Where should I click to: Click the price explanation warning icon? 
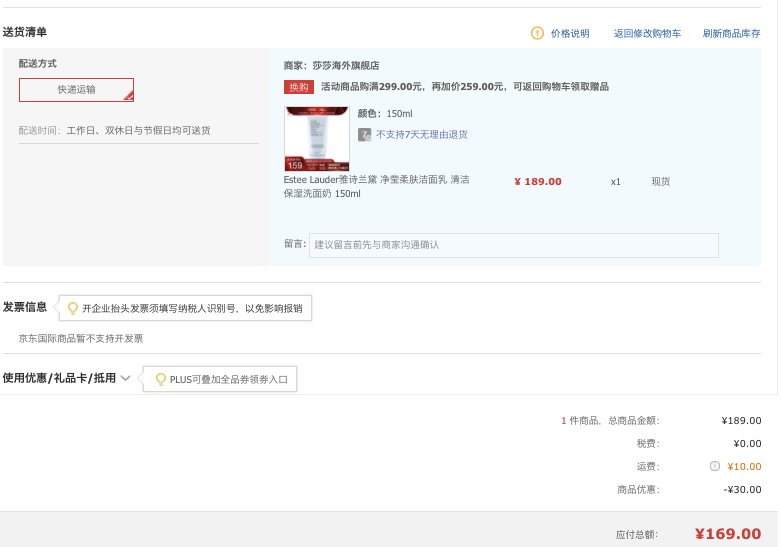537,33
